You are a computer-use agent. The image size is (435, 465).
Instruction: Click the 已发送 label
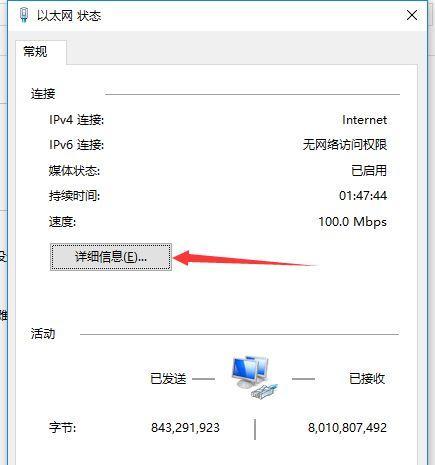coord(168,379)
